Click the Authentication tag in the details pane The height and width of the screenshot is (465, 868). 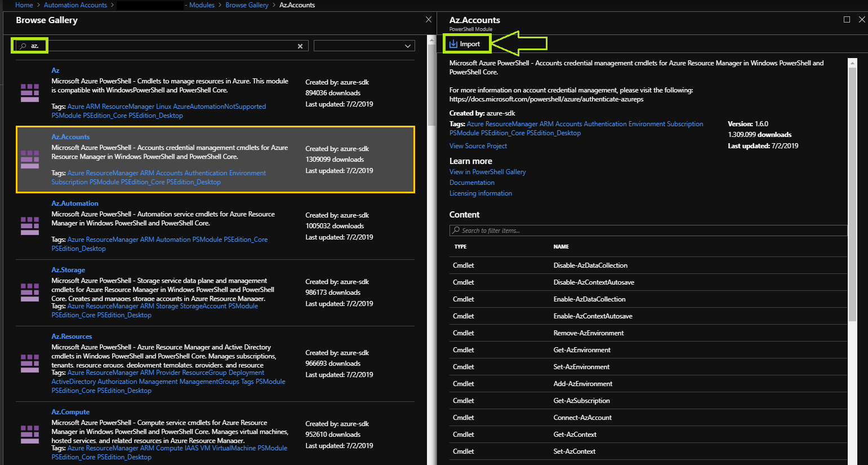pos(605,124)
